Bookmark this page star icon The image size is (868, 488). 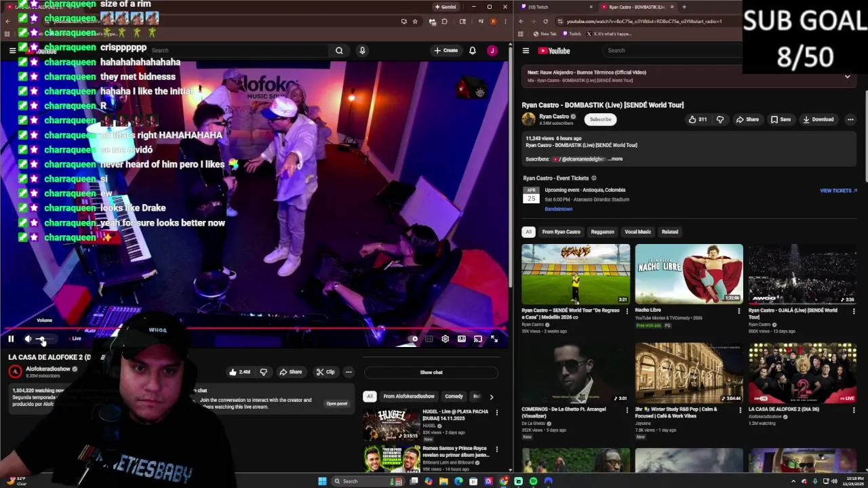click(x=415, y=21)
